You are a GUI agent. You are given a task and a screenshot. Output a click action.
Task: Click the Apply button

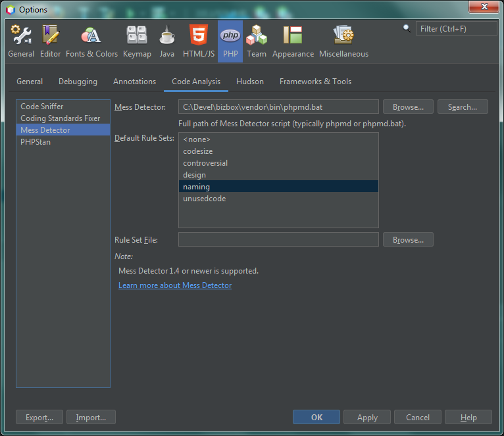click(367, 417)
